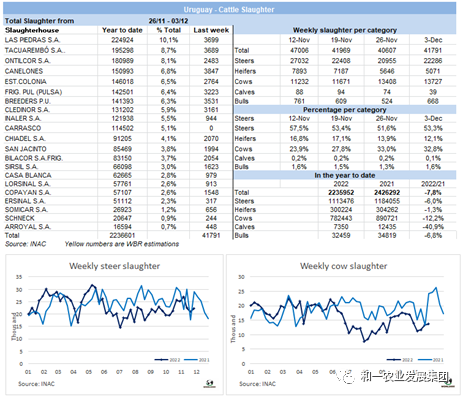
Task: Select the 2022 total 2235952
Action: [x=341, y=193]
